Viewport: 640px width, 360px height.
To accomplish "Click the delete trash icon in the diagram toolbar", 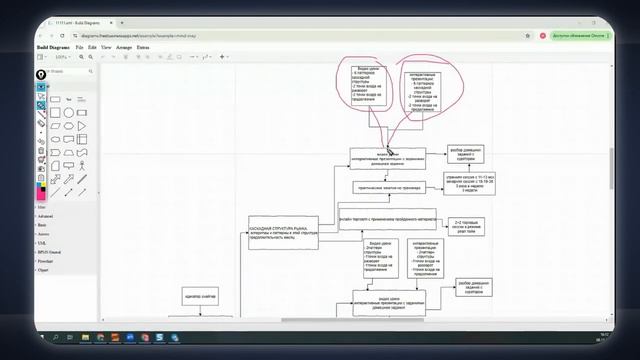I will pyautogui.click(x=126, y=57).
